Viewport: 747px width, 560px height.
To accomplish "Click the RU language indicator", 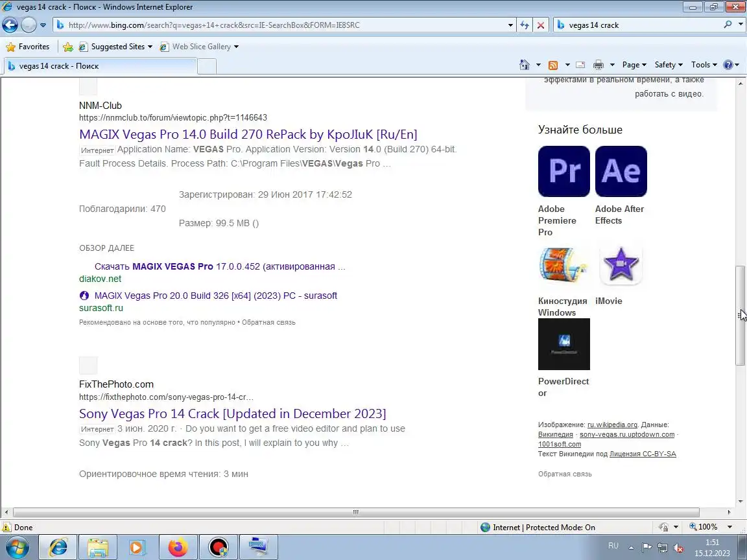I will coord(613,546).
